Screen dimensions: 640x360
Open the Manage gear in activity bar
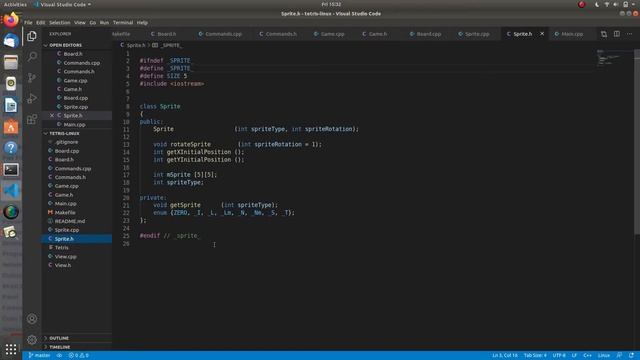pyautogui.click(x=32, y=340)
